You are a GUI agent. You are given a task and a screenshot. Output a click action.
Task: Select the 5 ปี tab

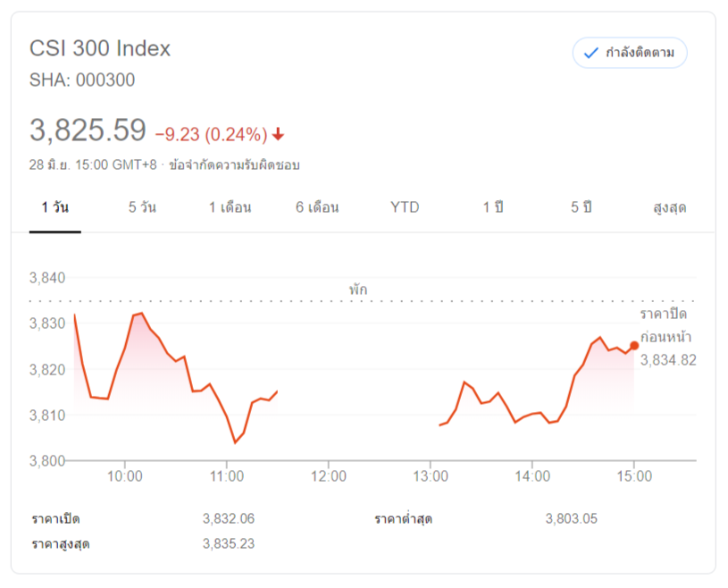(x=581, y=207)
